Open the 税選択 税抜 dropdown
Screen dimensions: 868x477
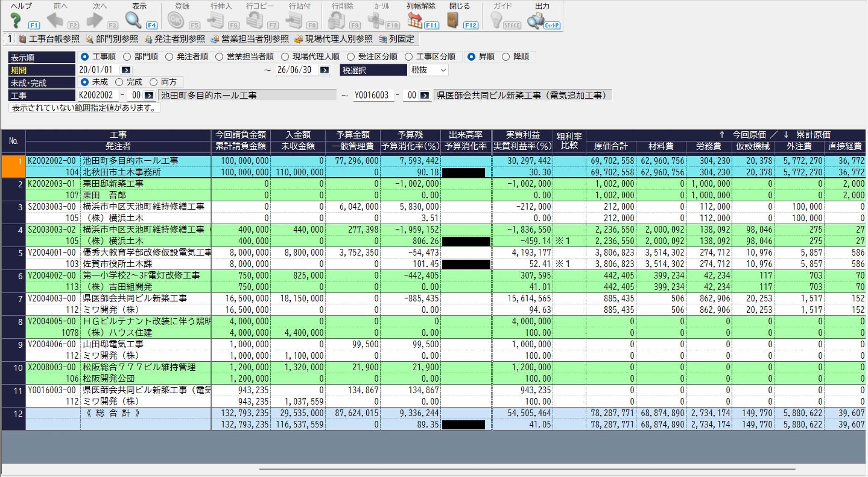point(428,70)
